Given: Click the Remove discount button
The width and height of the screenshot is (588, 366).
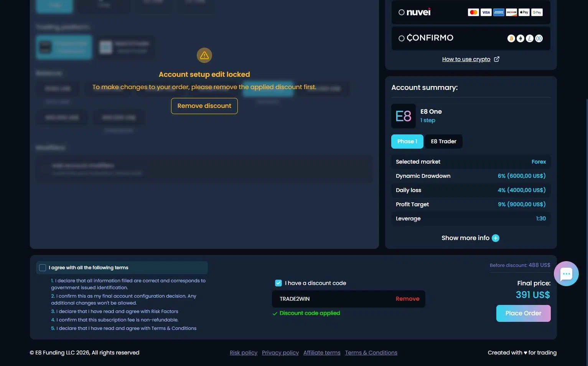Looking at the screenshot, I should pos(204,106).
